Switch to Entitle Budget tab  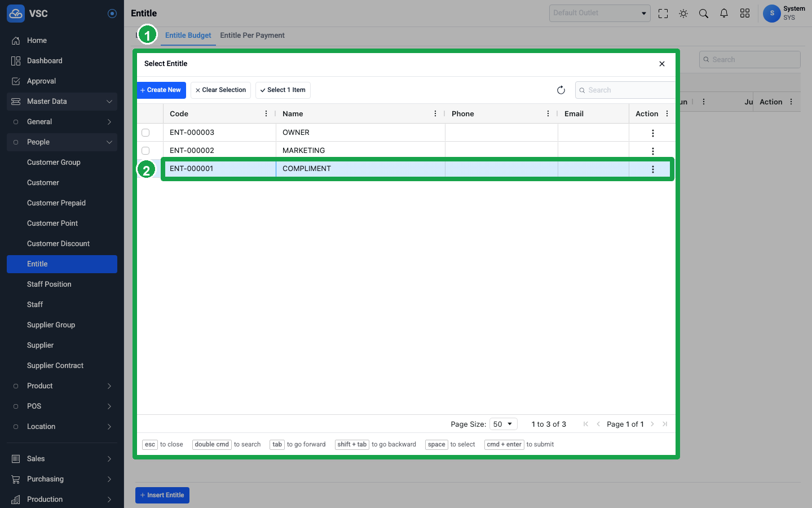click(188, 36)
